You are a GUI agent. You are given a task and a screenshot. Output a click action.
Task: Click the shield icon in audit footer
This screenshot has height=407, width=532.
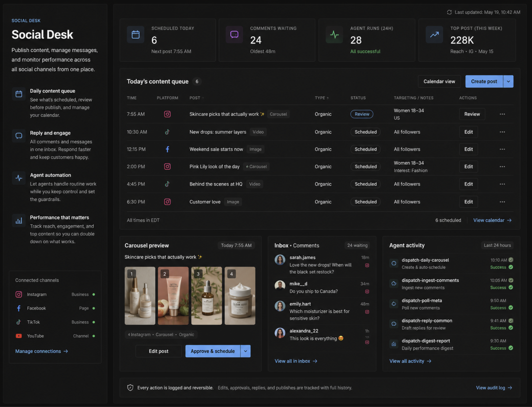[x=130, y=388]
